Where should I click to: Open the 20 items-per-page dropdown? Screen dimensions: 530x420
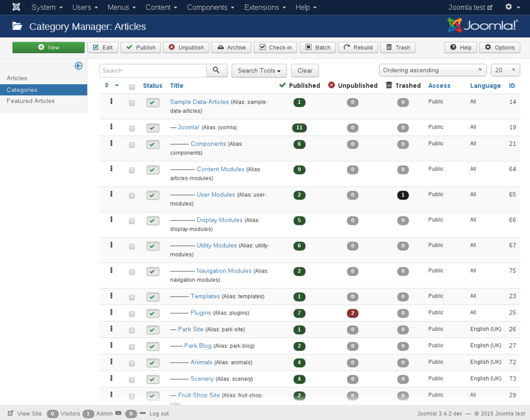pos(505,70)
